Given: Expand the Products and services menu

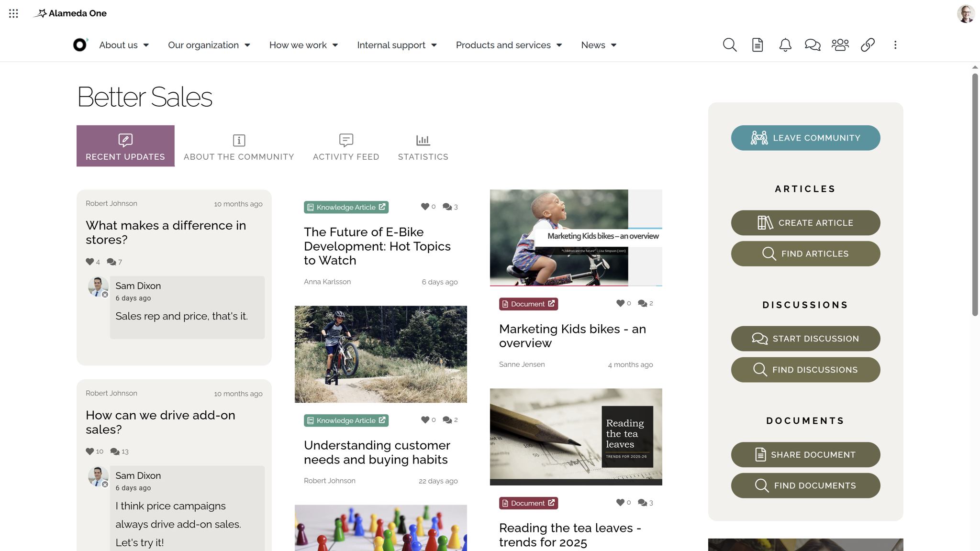Looking at the screenshot, I should click(x=509, y=45).
